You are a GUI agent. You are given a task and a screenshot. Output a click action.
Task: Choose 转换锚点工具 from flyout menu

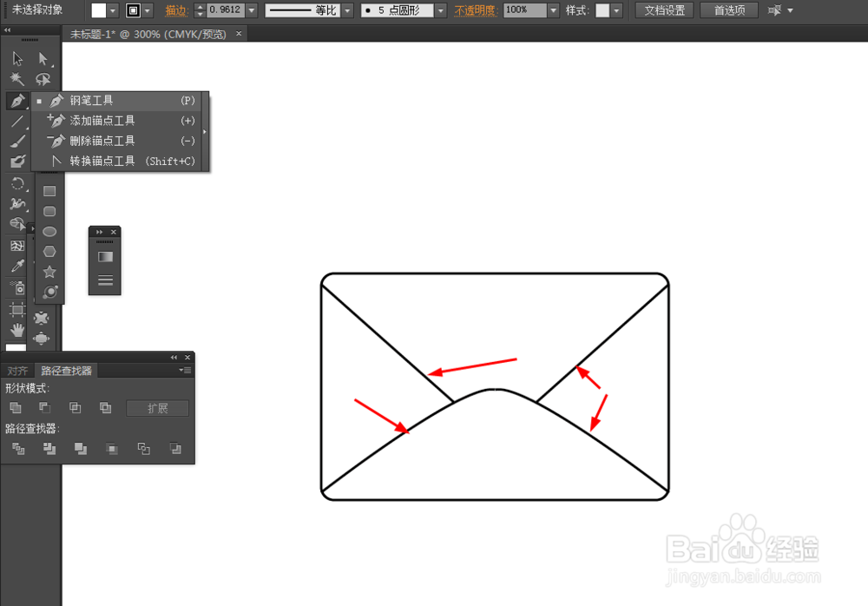click(x=118, y=161)
